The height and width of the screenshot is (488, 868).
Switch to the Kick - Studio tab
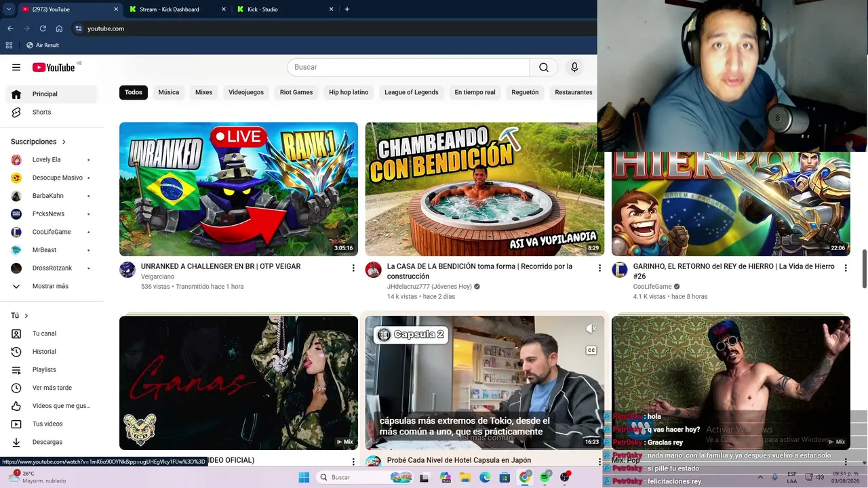click(x=285, y=9)
